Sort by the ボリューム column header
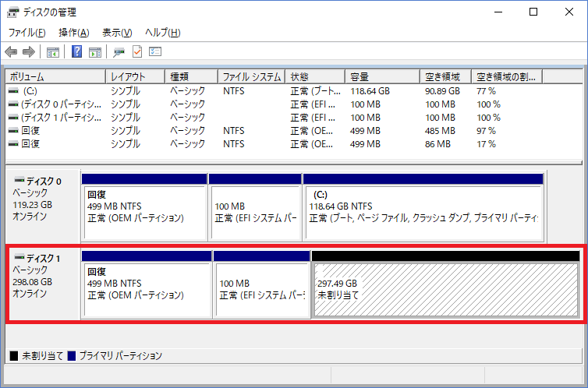The width and height of the screenshot is (588, 388). [x=55, y=77]
